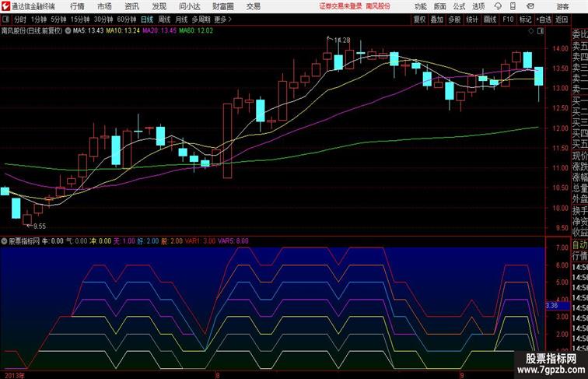The height and width of the screenshot is (379, 588).
Task: Click the 叠加 overlay button
Action: click(437, 19)
